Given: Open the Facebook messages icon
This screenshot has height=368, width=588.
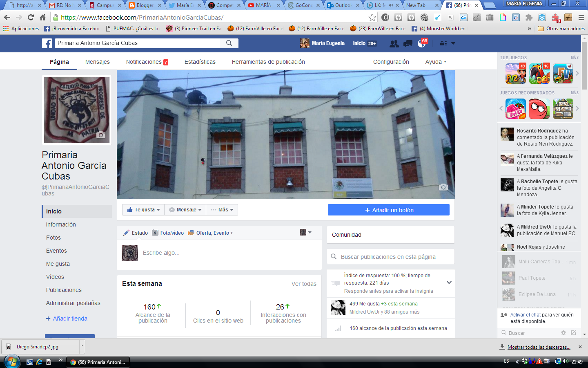Looking at the screenshot, I should pyautogui.click(x=408, y=43).
